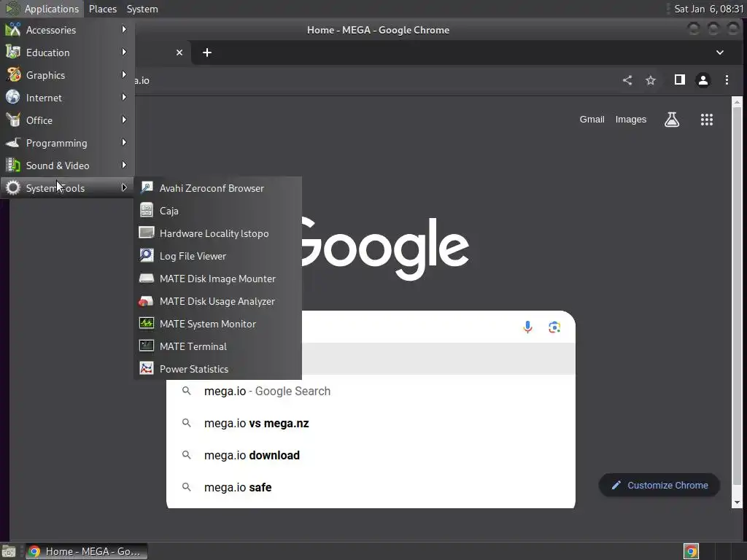Open the Gmail link
The image size is (747, 560).
(592, 120)
